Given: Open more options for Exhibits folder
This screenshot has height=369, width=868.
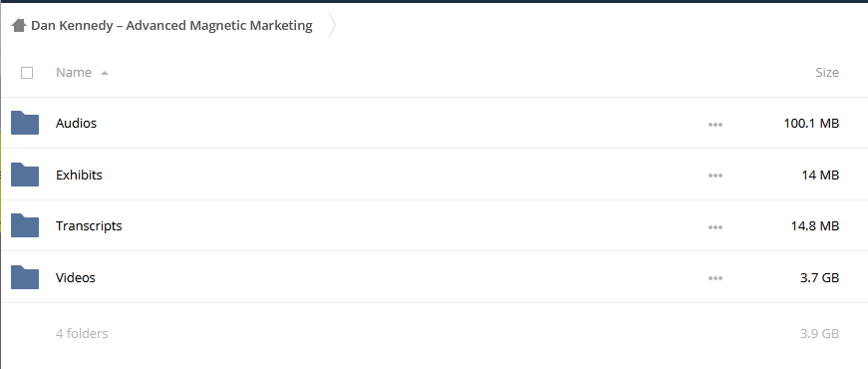Looking at the screenshot, I should pos(716,176).
